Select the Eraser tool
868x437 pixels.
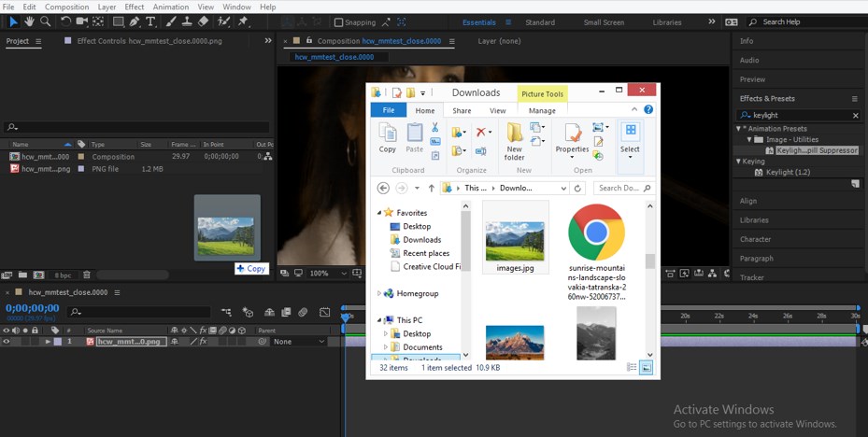[x=204, y=21]
